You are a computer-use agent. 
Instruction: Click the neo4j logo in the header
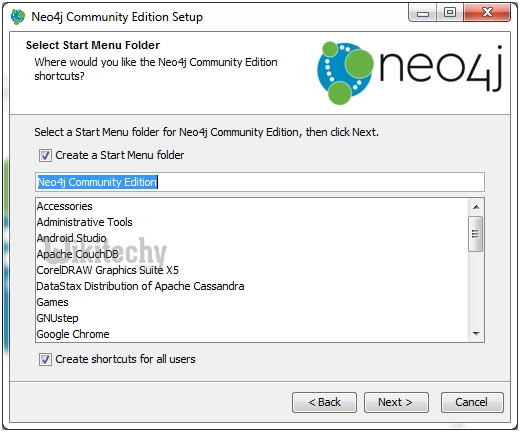point(409,73)
